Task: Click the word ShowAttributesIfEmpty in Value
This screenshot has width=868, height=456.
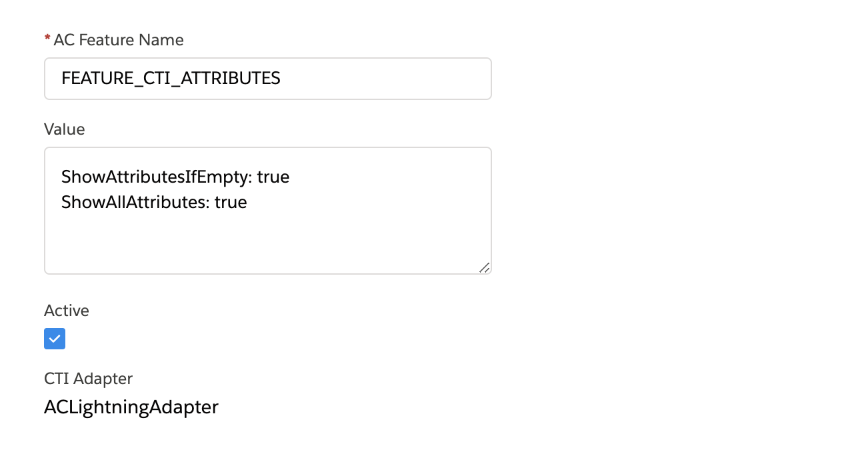Action: point(157,177)
